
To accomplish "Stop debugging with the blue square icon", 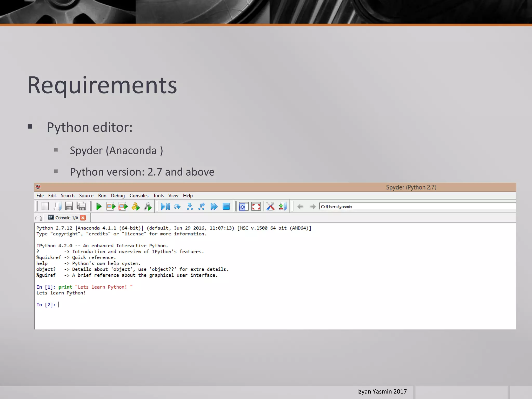I will pyautogui.click(x=226, y=207).
